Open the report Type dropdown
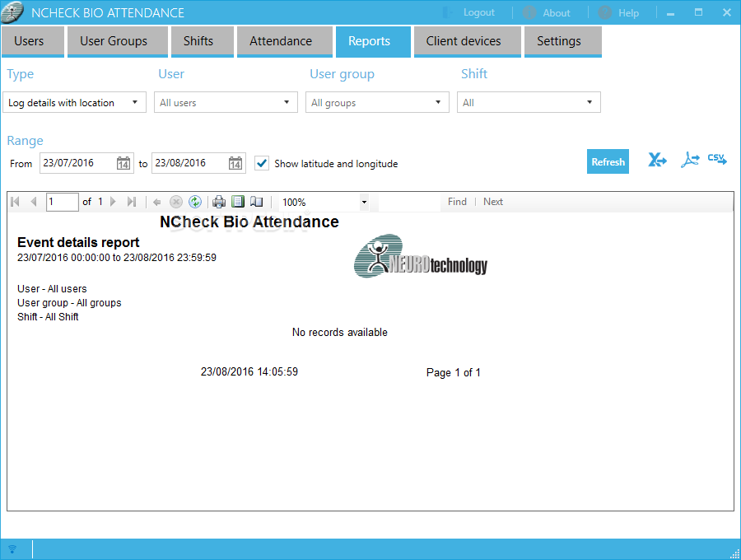This screenshot has height=560, width=741. (x=75, y=103)
